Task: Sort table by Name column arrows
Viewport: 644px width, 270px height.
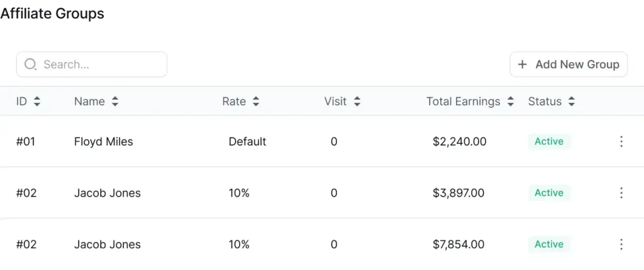Action: tap(115, 101)
